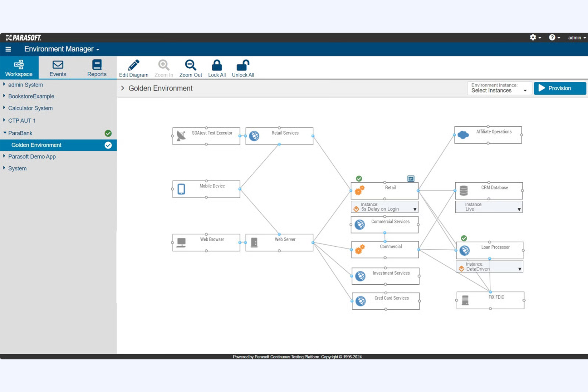This screenshot has width=588, height=392.
Task: Select the Cred Card Services node label
Action: [x=391, y=298]
